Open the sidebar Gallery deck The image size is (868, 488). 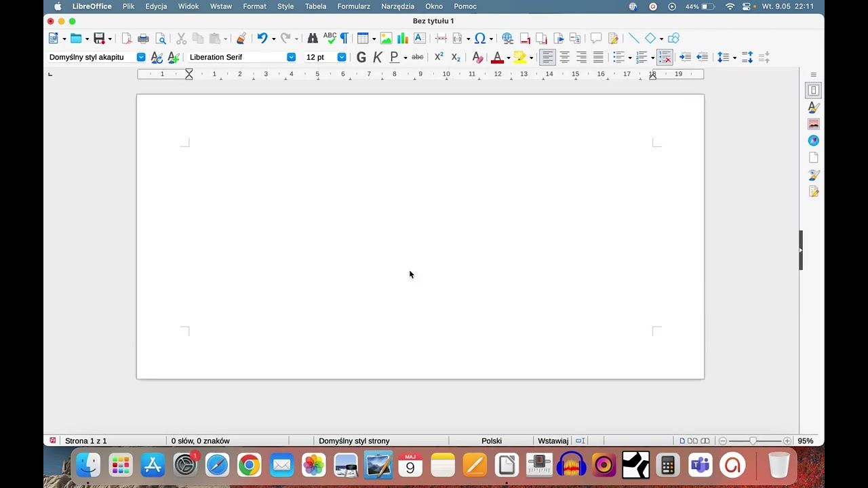pos(813,124)
